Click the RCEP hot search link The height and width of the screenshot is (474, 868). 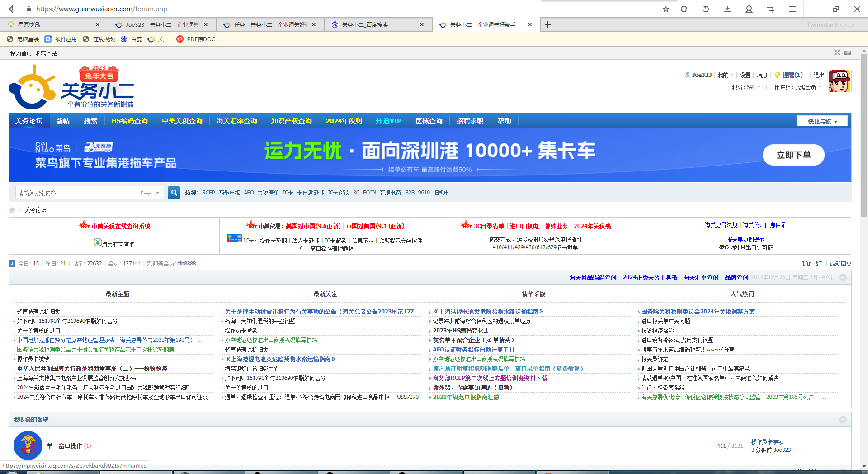pyautogui.click(x=208, y=193)
